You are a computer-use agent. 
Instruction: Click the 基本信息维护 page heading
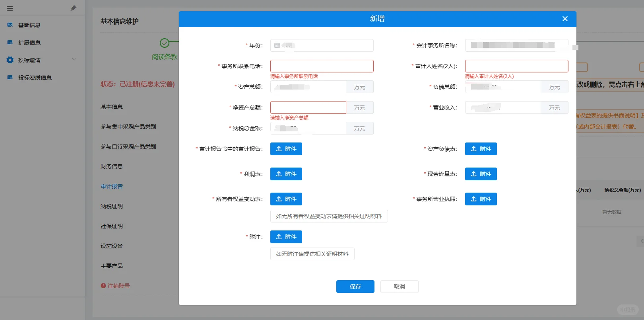[120, 21]
